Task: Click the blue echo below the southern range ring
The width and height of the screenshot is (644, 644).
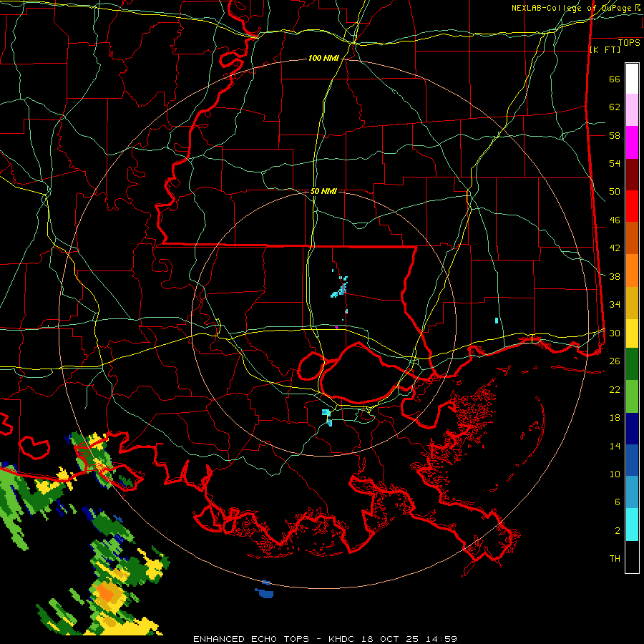Action: coord(265,592)
